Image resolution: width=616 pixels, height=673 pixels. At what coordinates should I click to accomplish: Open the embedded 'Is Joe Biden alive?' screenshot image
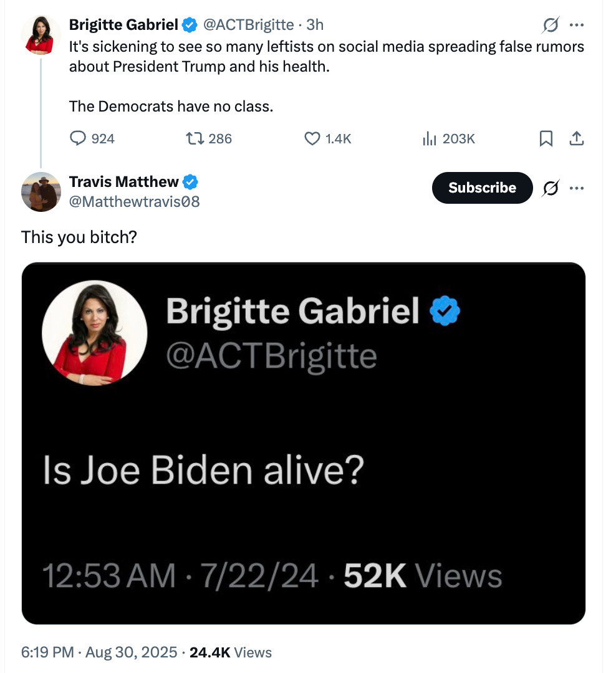pos(303,443)
